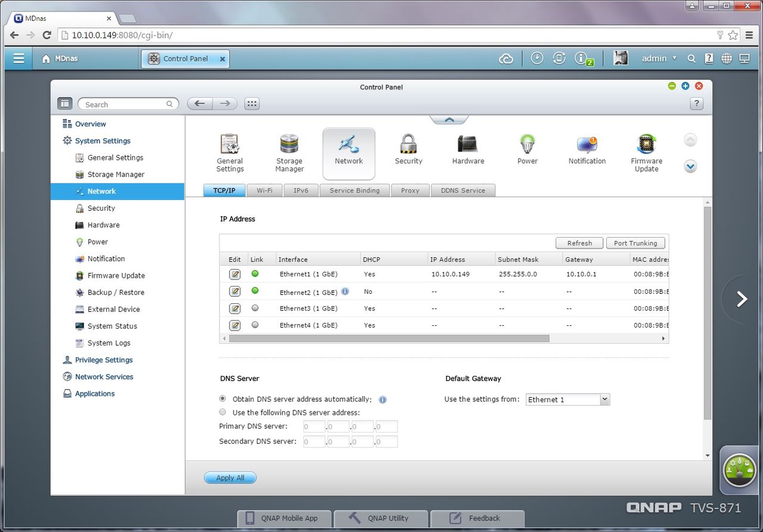The width and height of the screenshot is (763, 532).
Task: Switch to Wi-Fi tab
Action: [x=265, y=191]
